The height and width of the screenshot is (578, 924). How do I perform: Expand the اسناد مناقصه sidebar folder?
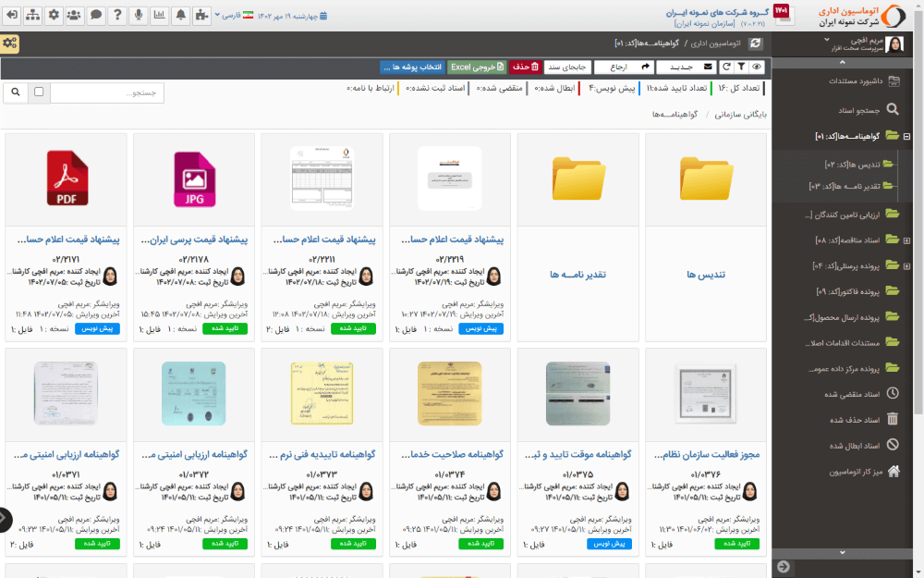tap(907, 240)
